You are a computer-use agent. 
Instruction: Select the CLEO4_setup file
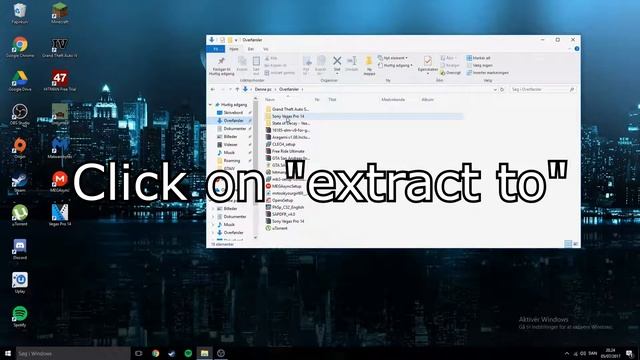pyautogui.click(x=280, y=144)
